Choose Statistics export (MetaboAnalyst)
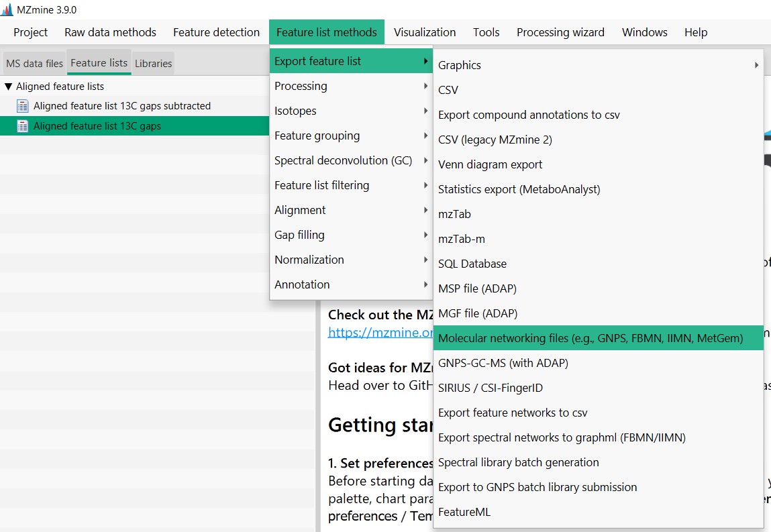The height and width of the screenshot is (532, 771). coord(519,189)
